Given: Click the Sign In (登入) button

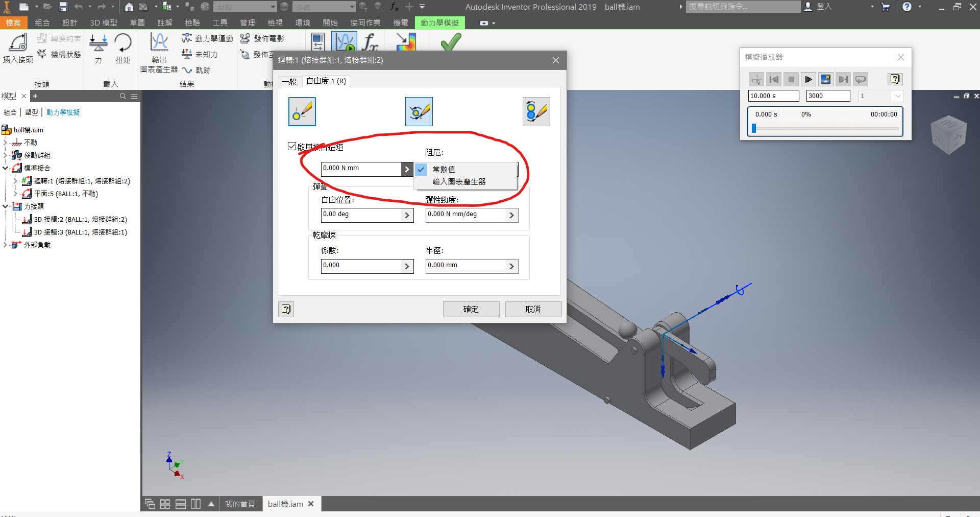Looking at the screenshot, I should click(x=818, y=7).
